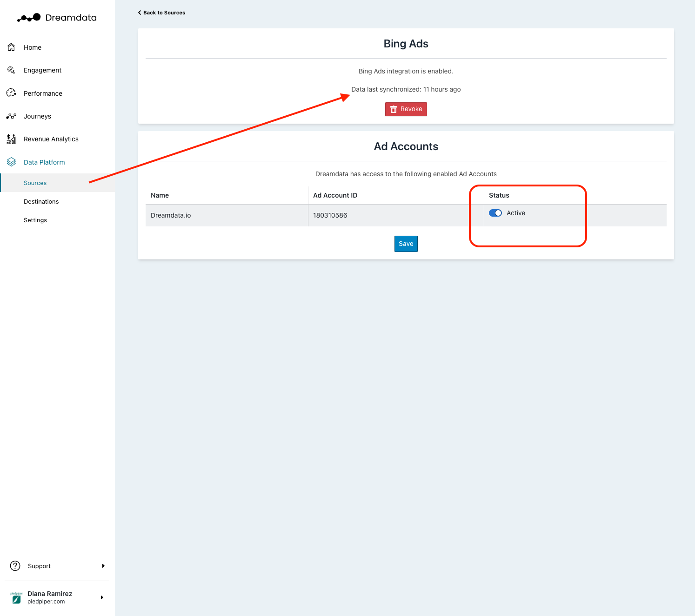Screen dimensions: 695x616
Task: Click the Name column header
Action: 160,195
